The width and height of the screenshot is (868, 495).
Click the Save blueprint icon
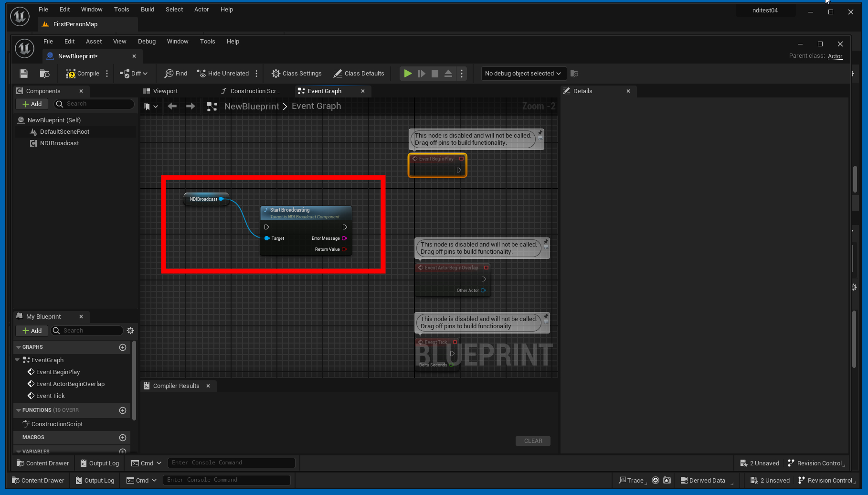point(24,74)
